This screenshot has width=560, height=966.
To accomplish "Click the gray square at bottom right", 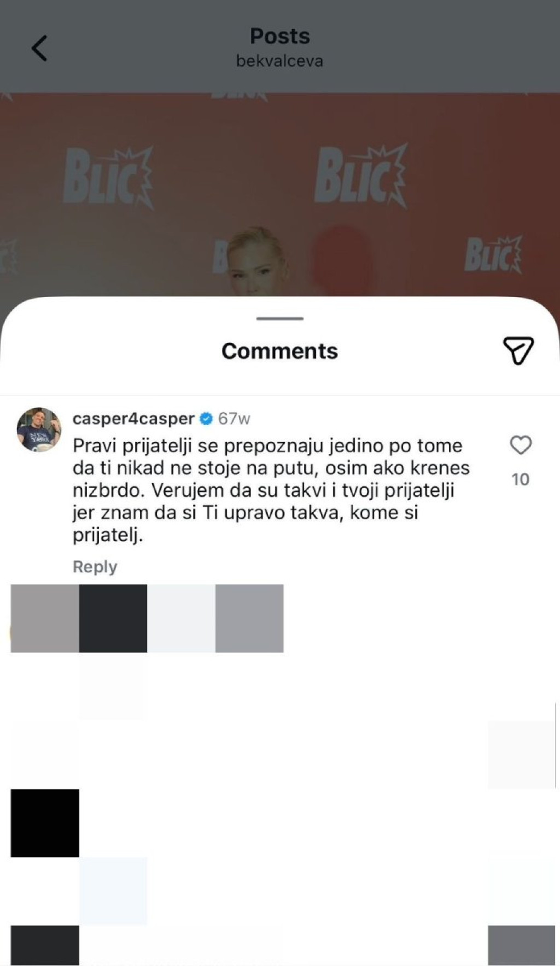I will (522, 945).
